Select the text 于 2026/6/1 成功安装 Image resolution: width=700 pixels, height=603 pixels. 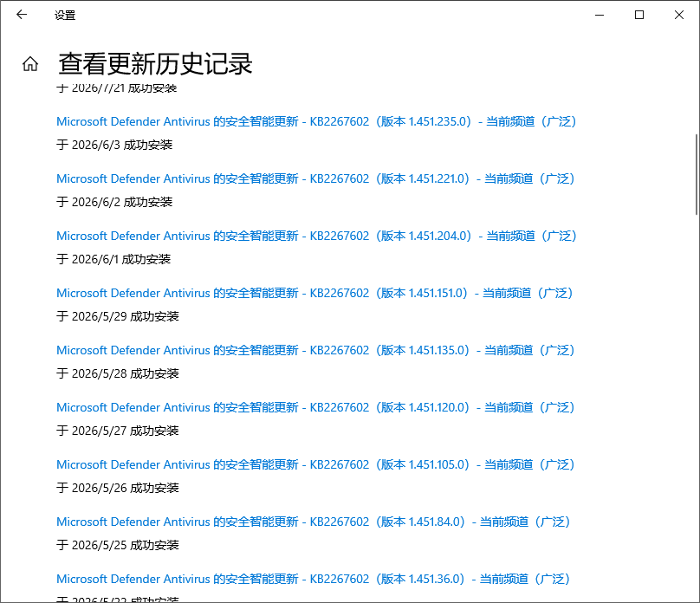113,259
